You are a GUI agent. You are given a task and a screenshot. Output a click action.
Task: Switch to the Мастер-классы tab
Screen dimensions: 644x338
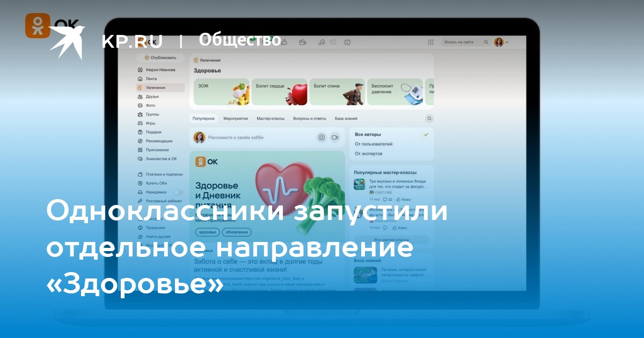coord(270,119)
